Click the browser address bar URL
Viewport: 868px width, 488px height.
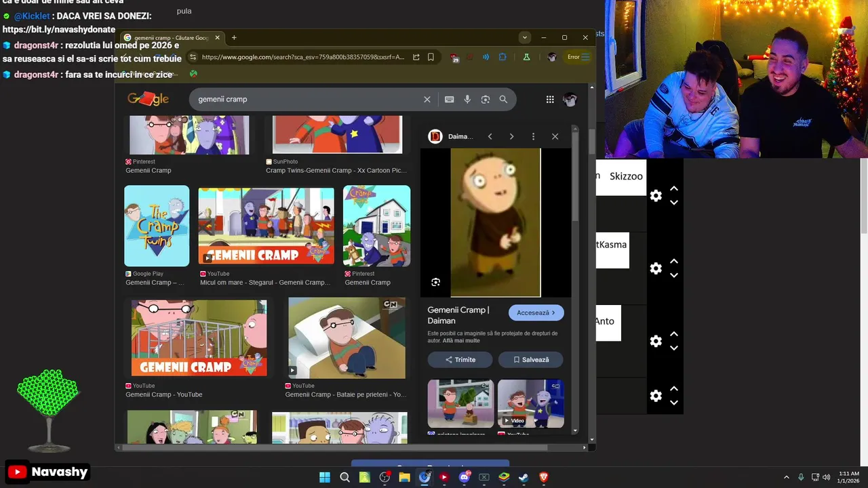pyautogui.click(x=303, y=57)
